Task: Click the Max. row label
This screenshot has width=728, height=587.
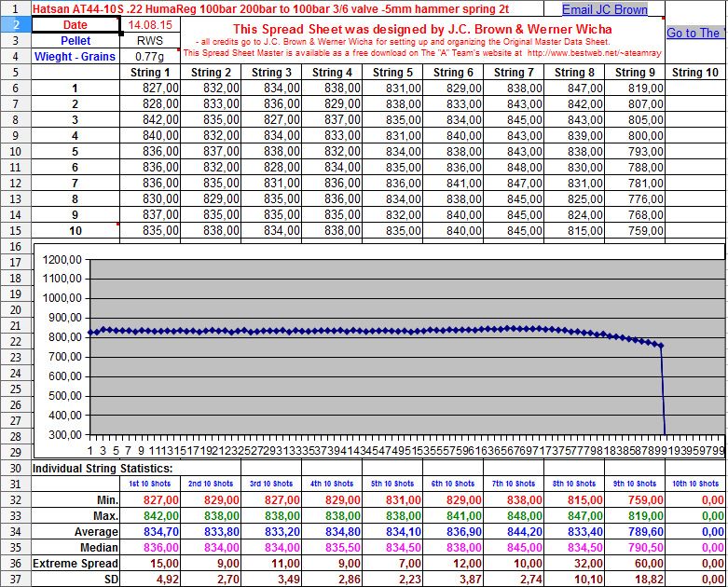Action: [x=76, y=515]
